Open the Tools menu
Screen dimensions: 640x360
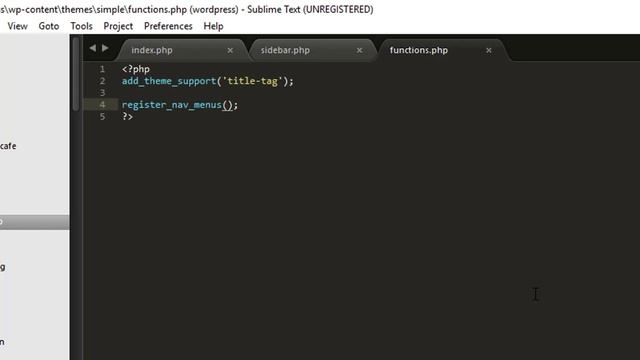pos(81,26)
